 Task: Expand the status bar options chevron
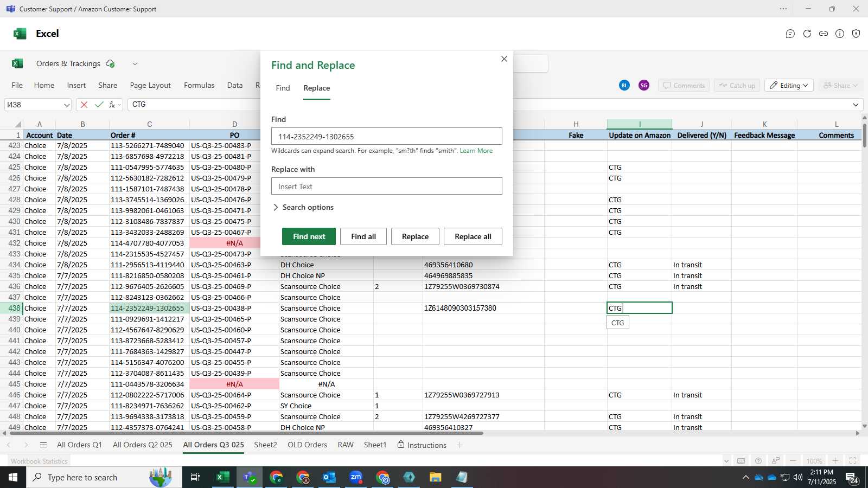[x=726, y=461]
